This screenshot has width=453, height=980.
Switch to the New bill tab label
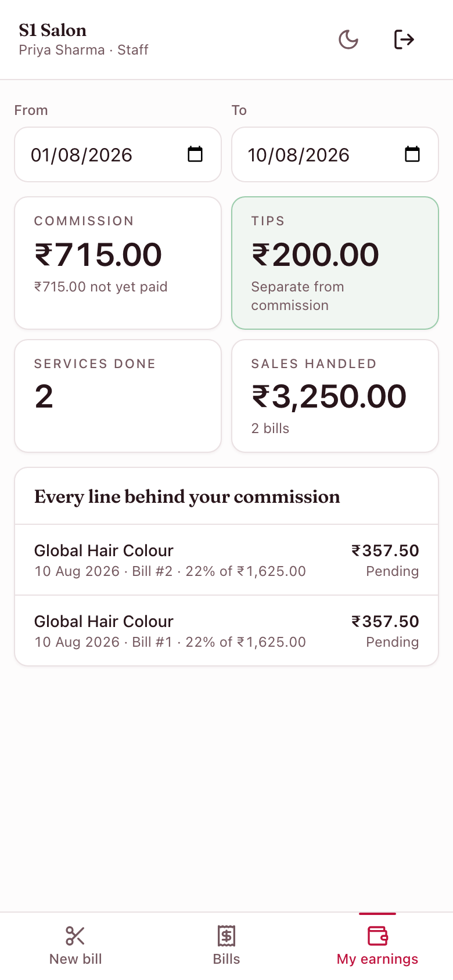tap(75, 959)
